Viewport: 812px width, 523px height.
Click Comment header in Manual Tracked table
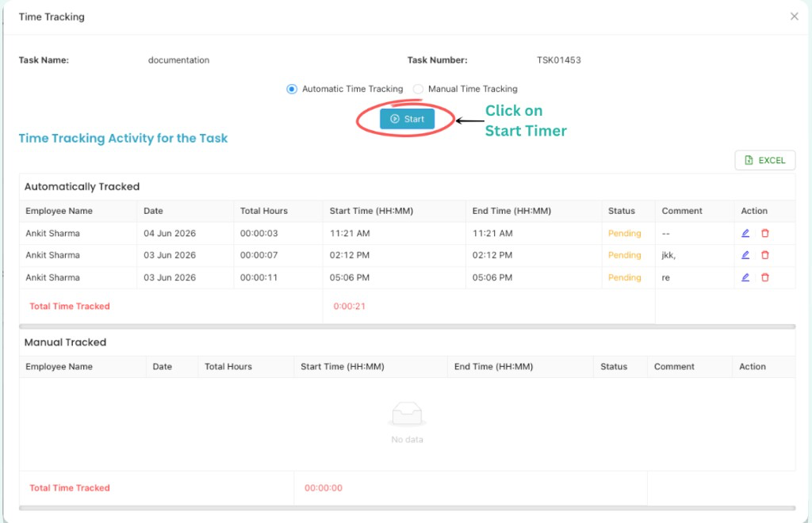click(x=674, y=366)
